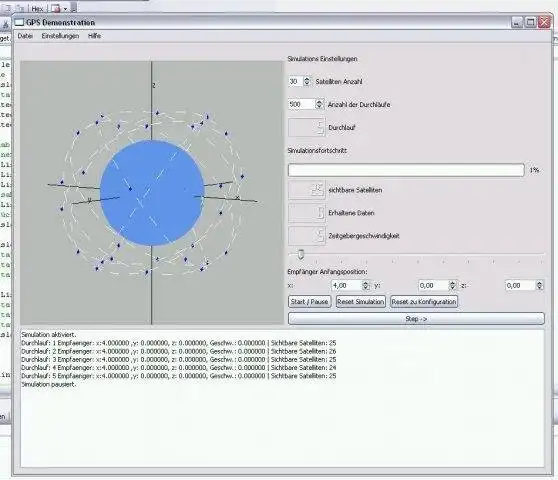Open the Datei menu
The height and width of the screenshot is (480, 558).
point(25,36)
